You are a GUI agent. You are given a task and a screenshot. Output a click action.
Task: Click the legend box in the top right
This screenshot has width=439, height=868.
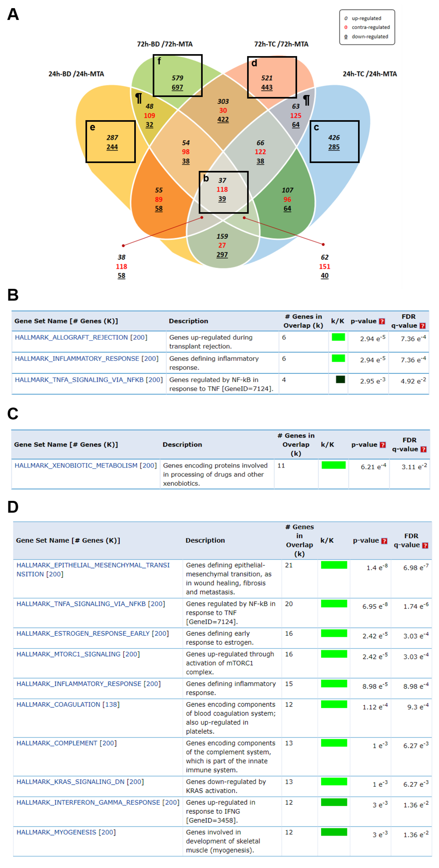click(367, 27)
